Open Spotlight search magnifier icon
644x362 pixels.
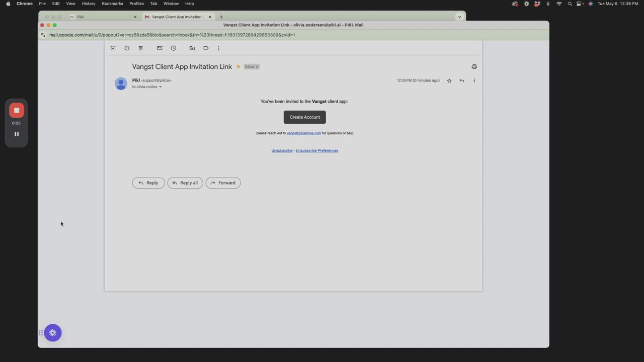coord(570,4)
